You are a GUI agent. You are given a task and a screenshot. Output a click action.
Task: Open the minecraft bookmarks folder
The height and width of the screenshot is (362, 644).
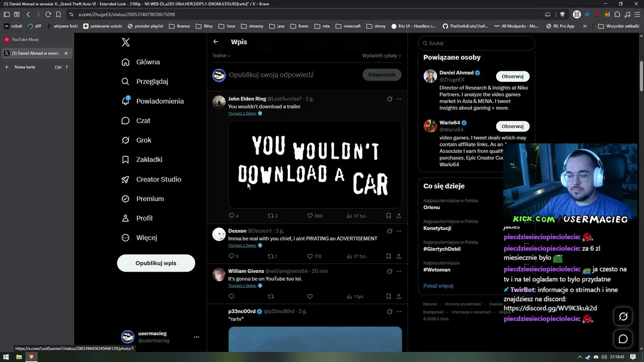pyautogui.click(x=348, y=26)
